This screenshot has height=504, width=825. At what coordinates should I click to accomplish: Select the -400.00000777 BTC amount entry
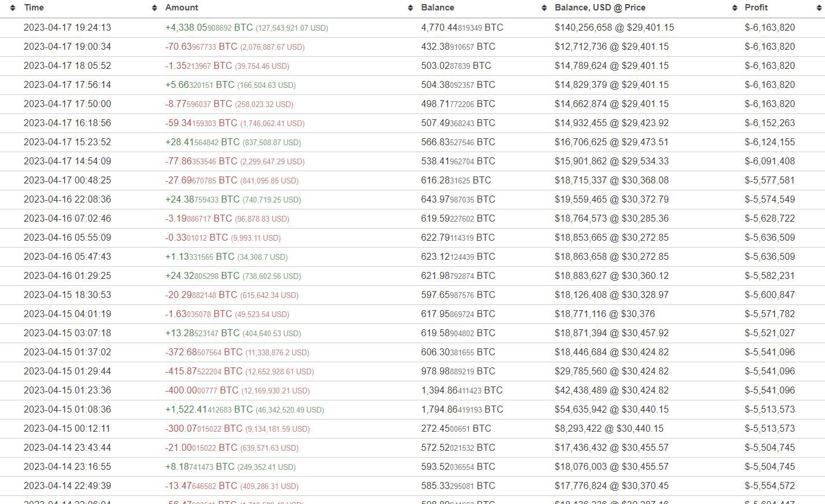click(201, 391)
